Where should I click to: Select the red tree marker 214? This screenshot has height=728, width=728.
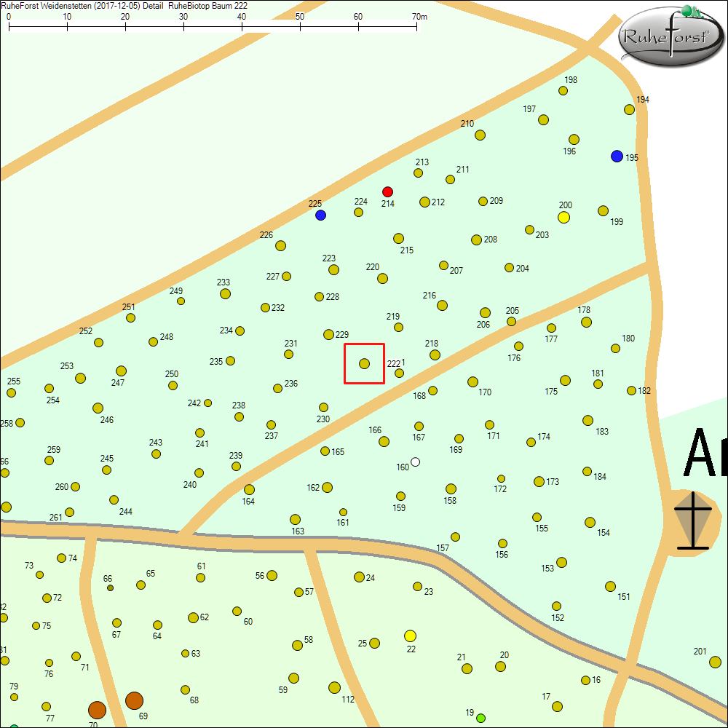(388, 191)
